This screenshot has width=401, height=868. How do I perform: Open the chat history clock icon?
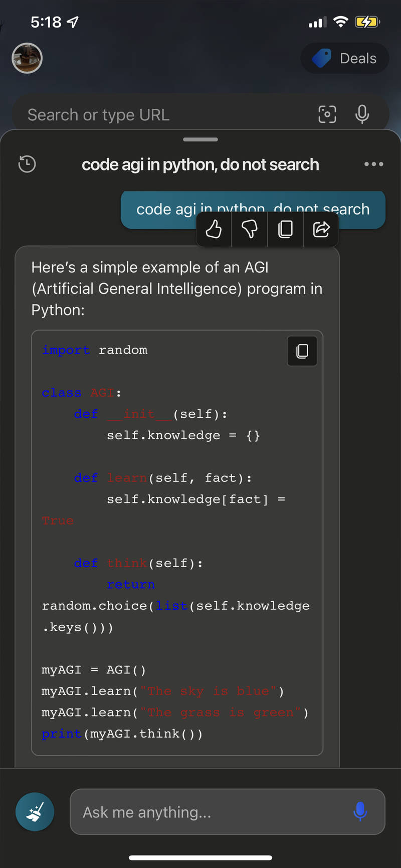(x=27, y=164)
